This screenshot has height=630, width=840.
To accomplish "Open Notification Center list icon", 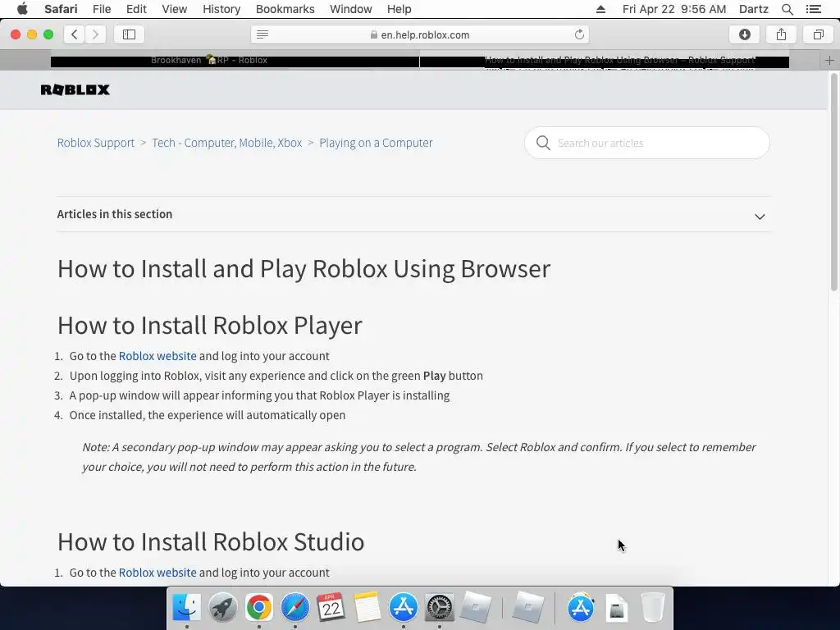I will tap(813, 9).
